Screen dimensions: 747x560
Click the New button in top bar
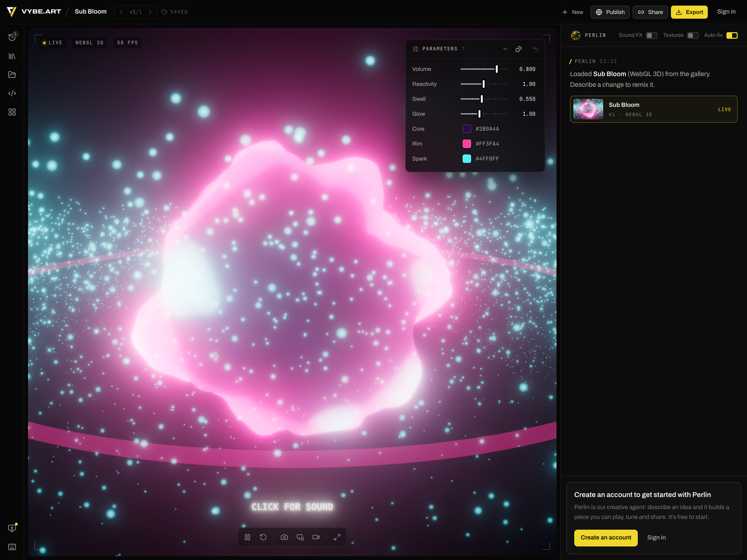573,12
